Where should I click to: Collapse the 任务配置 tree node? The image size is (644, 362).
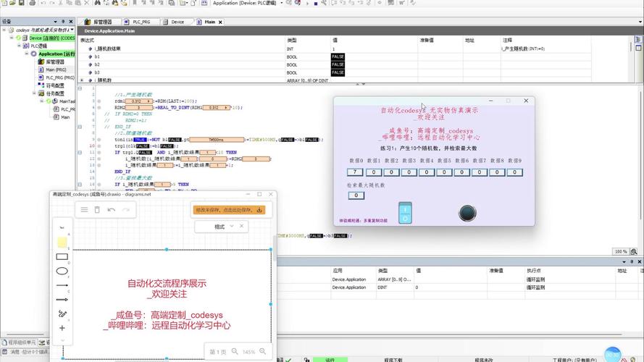tap(34, 93)
